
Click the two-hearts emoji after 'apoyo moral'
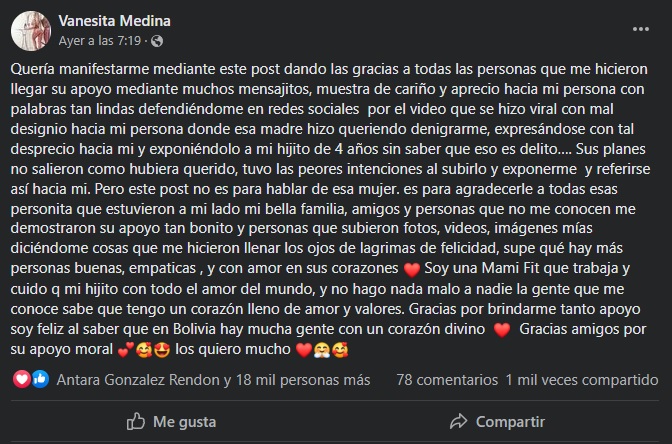pos(125,349)
